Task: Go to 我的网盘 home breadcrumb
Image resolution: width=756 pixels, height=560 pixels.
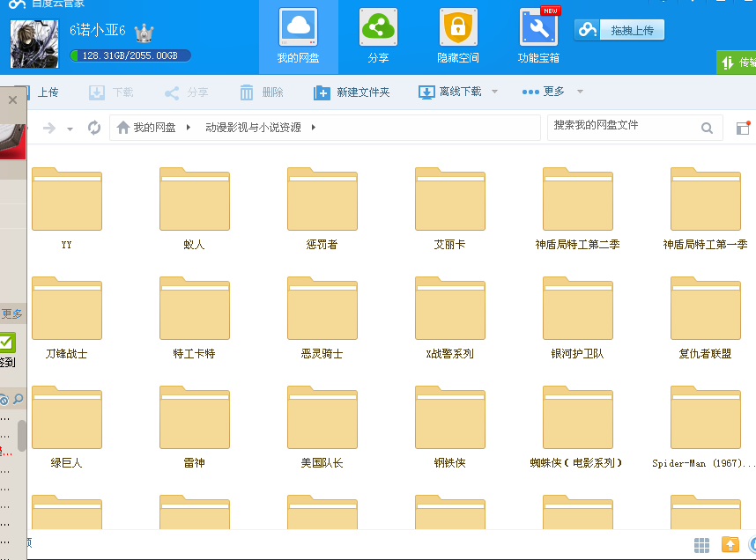Action: (146, 127)
